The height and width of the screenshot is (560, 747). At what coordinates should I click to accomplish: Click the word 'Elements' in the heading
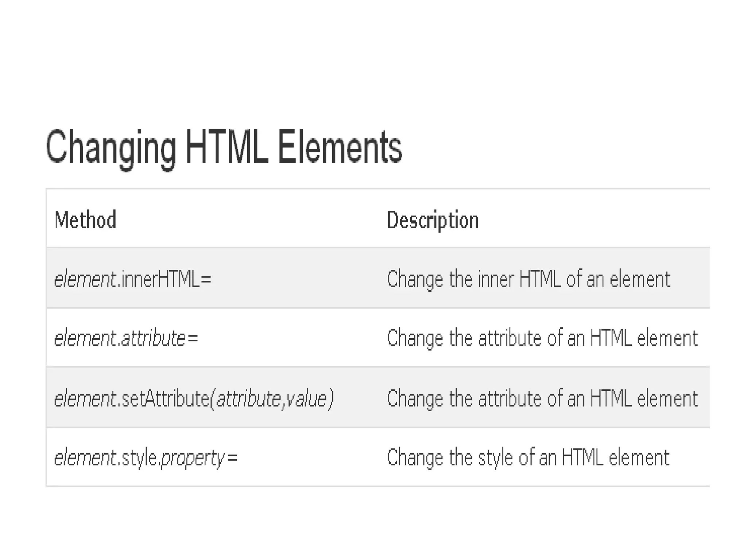(x=340, y=147)
